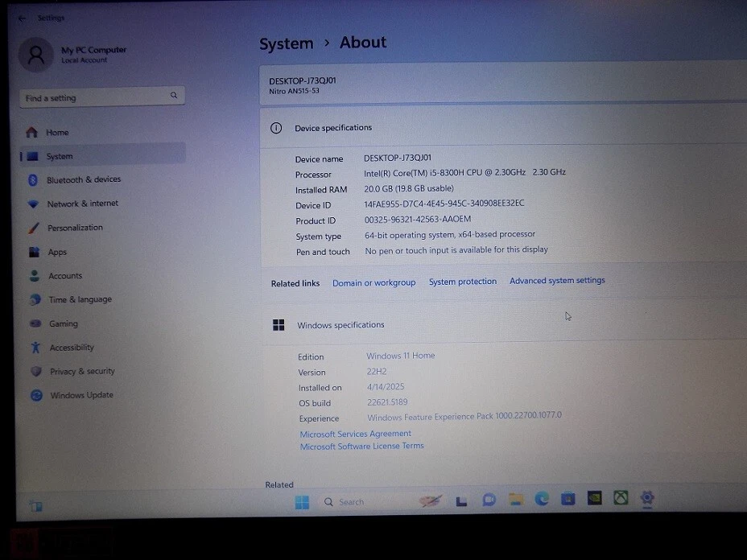The width and height of the screenshot is (747, 560).
Task: Click the Domain or workgroup link
Action: 373,282
